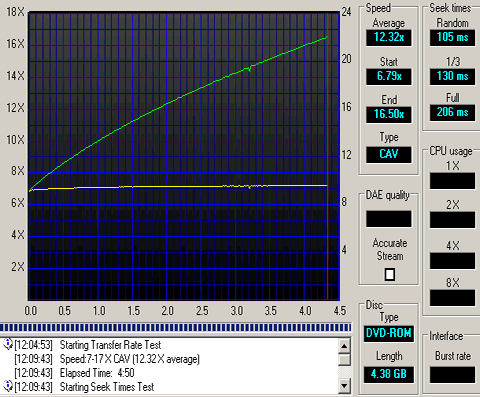Click the log scrollbar up arrow
The height and width of the screenshot is (397, 480).
tap(344, 346)
